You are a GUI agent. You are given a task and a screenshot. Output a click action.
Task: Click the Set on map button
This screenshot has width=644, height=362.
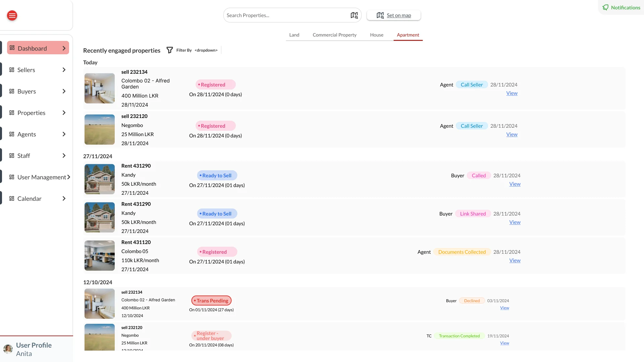(x=394, y=15)
